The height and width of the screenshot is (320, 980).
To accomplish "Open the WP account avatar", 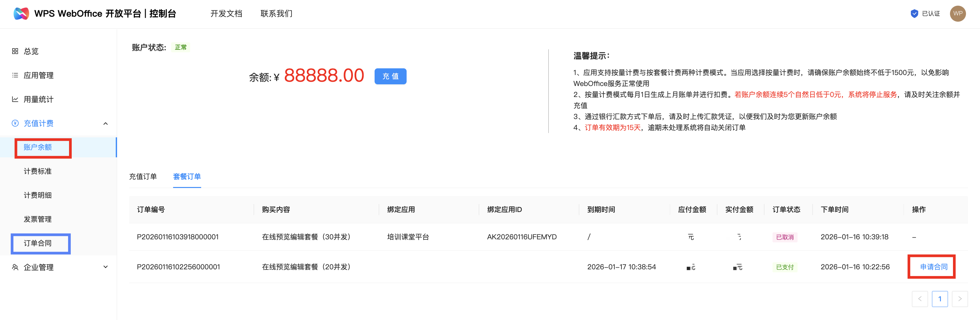I will [958, 14].
